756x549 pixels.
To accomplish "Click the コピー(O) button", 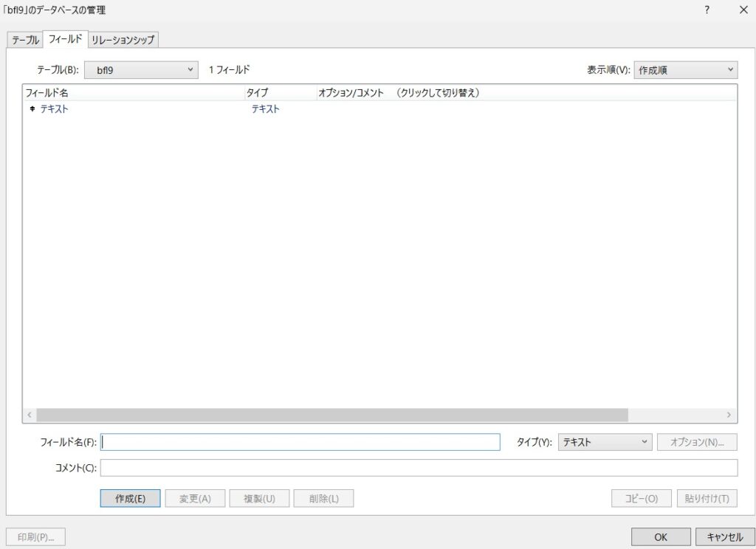I will tap(642, 498).
